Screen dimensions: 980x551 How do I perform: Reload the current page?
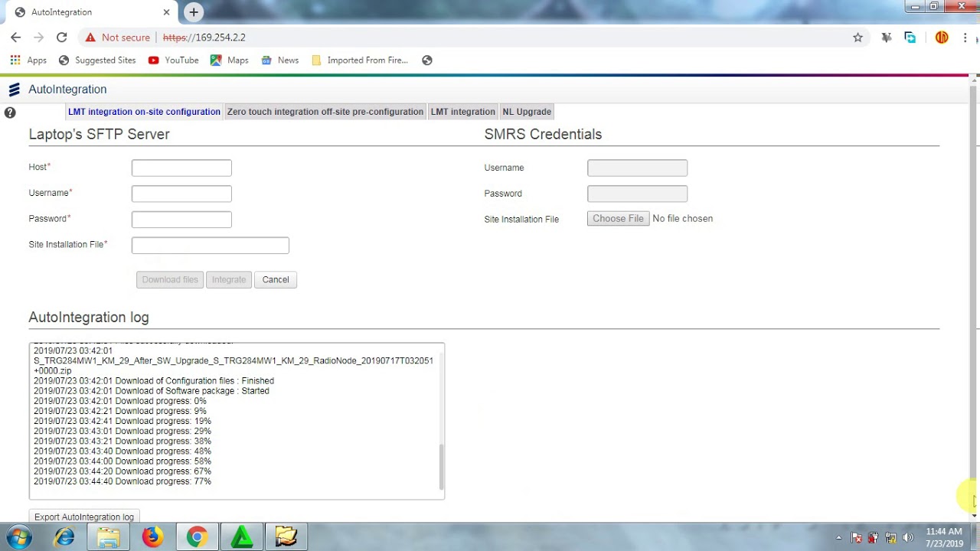pyautogui.click(x=61, y=37)
